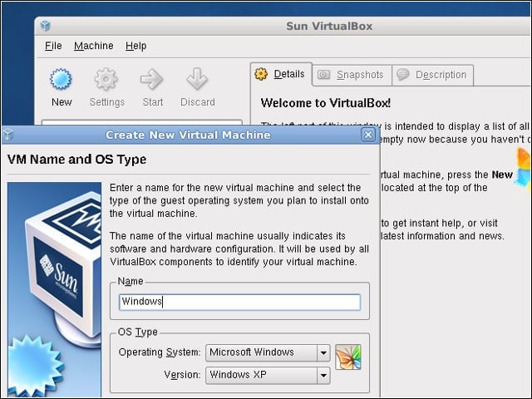Switch to the Description tab
This screenshot has width=532, height=399.
pos(432,75)
